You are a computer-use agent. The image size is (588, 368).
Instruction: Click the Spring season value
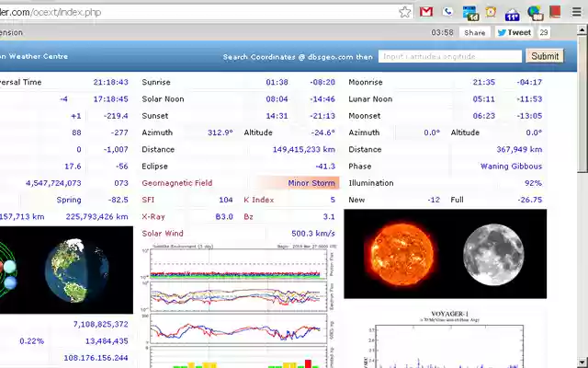coord(69,200)
